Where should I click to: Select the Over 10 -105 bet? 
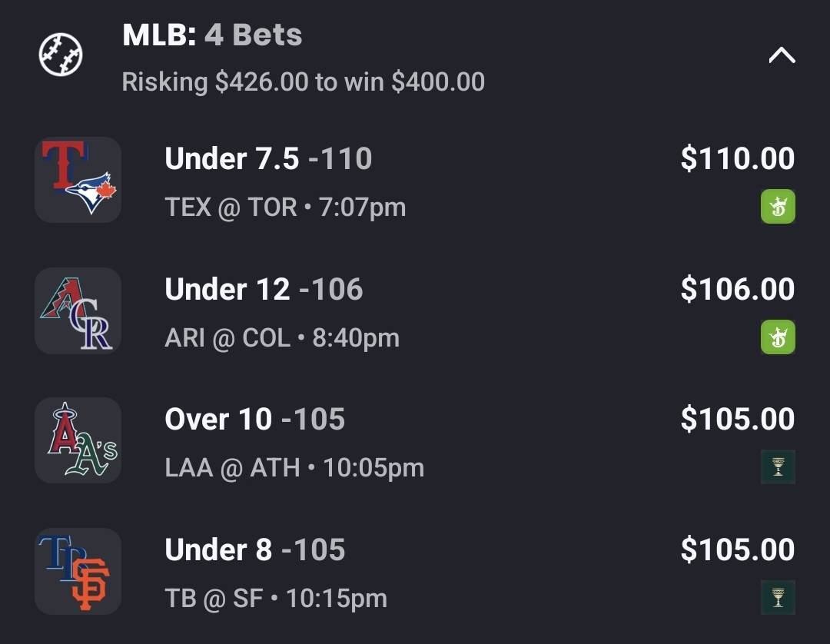point(254,420)
